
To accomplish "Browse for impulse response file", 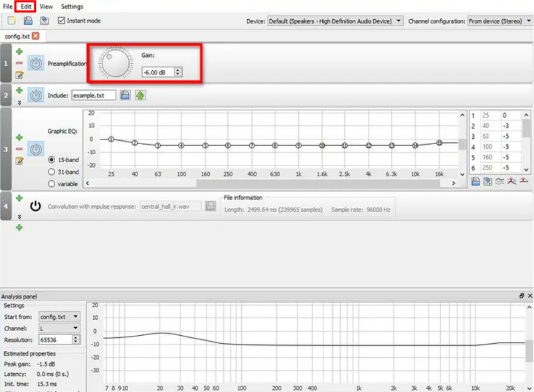I will 211,206.
